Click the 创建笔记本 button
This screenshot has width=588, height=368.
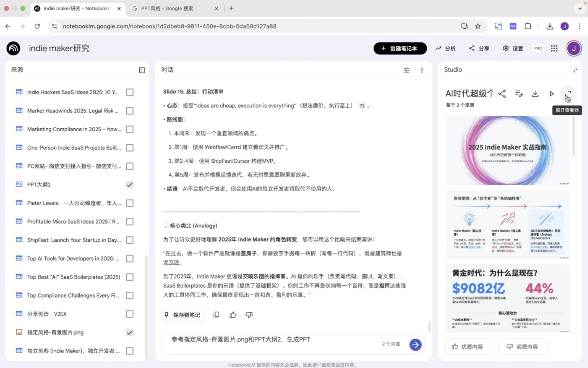coord(400,48)
